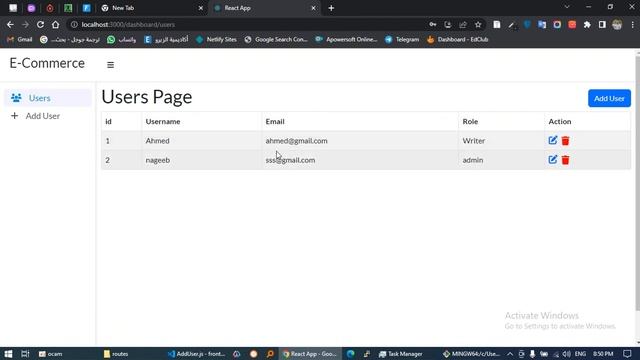Open the tab search dropdown arrow
The image size is (640, 360).
pos(567,7)
